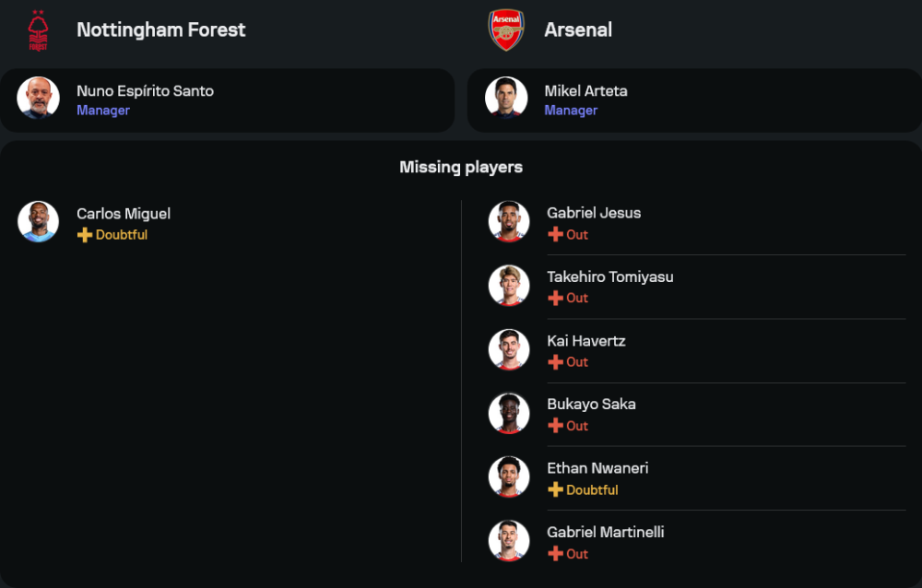Click Gabriel Jesus's red out icon

pyautogui.click(x=555, y=235)
